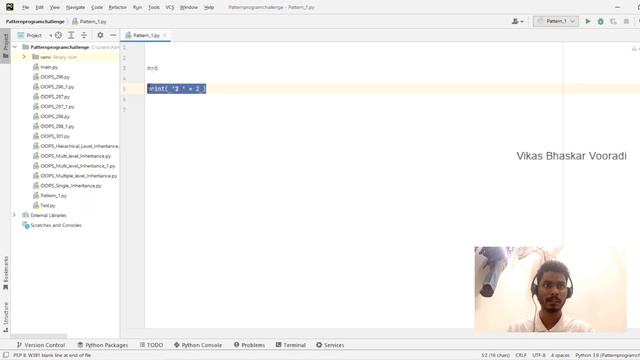
Task: Open Python Console tool window
Action: coord(198,345)
